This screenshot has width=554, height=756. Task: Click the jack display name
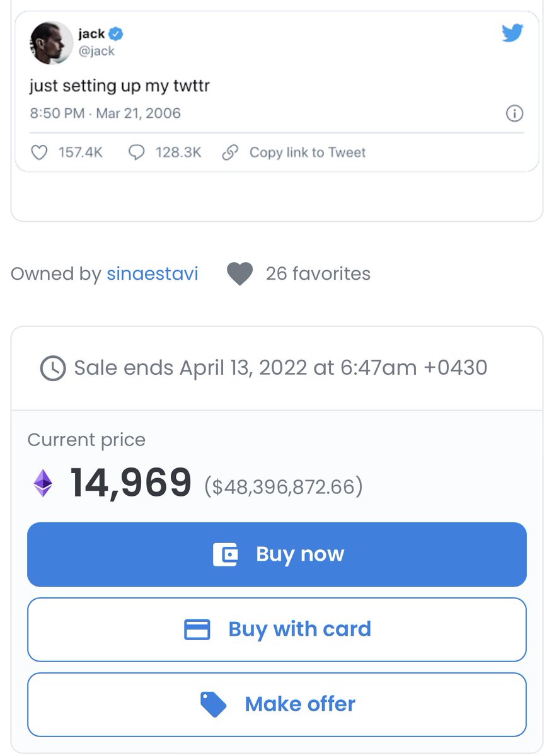(92, 34)
